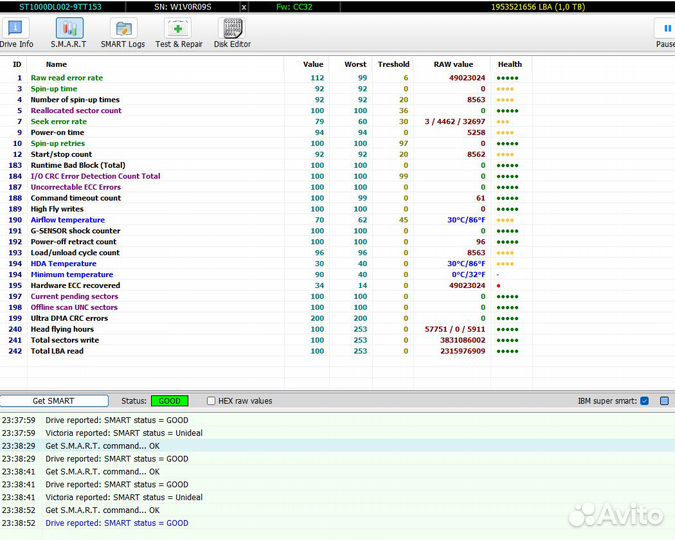Toggle the unlabeled checkbox right of IBM super smart

pos(663,401)
